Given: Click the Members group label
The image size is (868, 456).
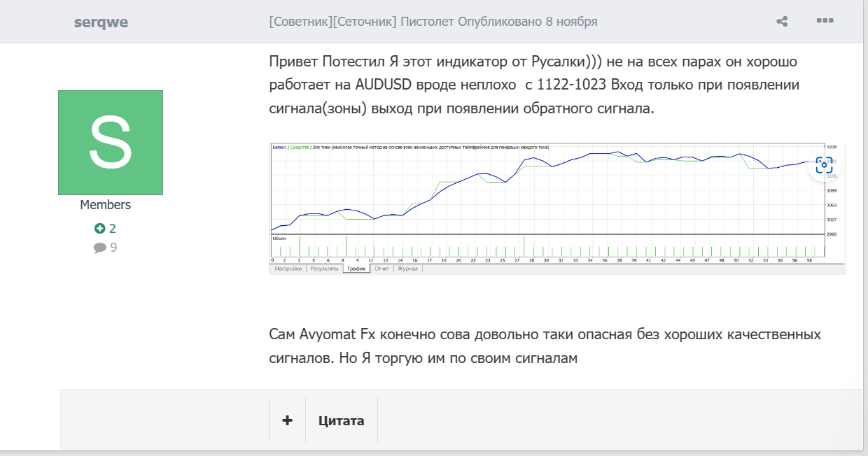Looking at the screenshot, I should tap(105, 205).
